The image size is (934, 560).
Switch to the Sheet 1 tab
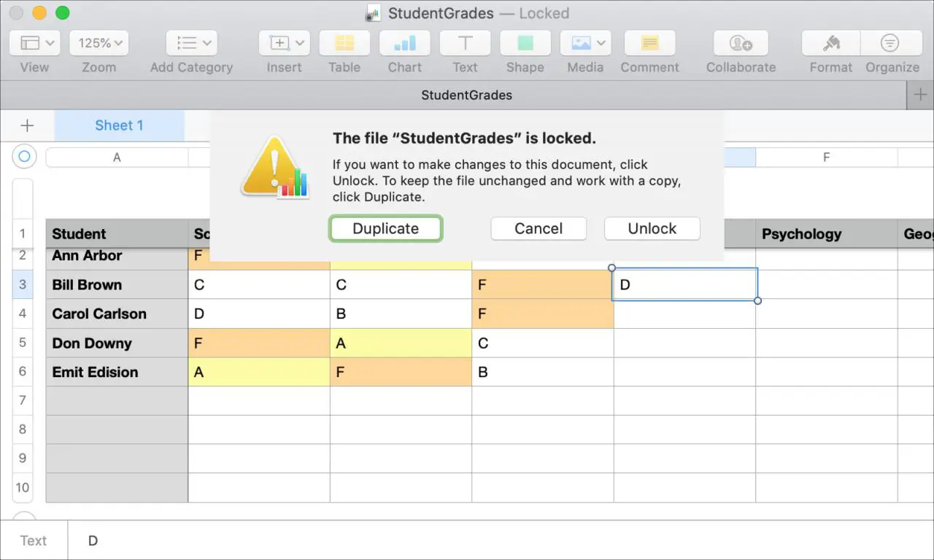(x=119, y=125)
